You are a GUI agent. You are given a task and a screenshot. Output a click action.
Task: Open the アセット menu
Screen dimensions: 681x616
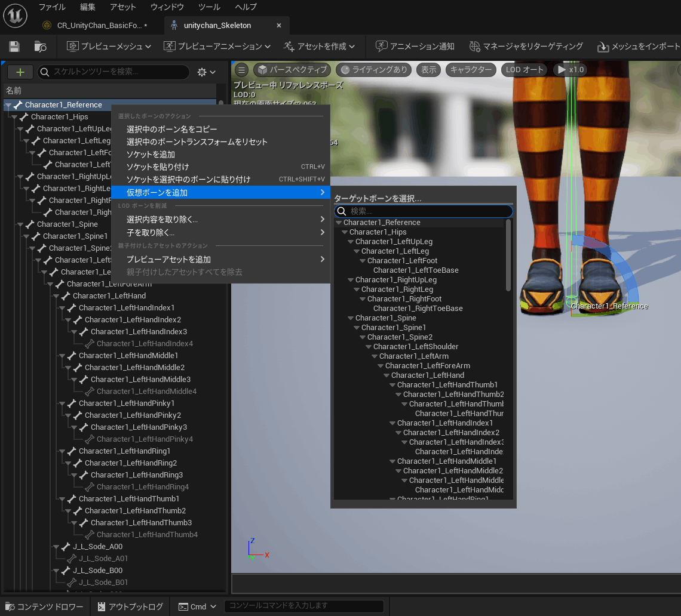123,7
